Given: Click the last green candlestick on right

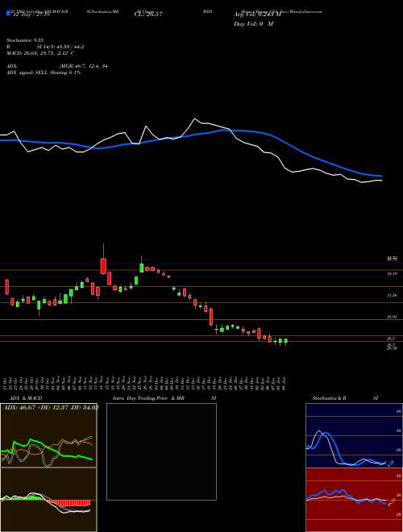Looking at the screenshot, I should point(286,341).
